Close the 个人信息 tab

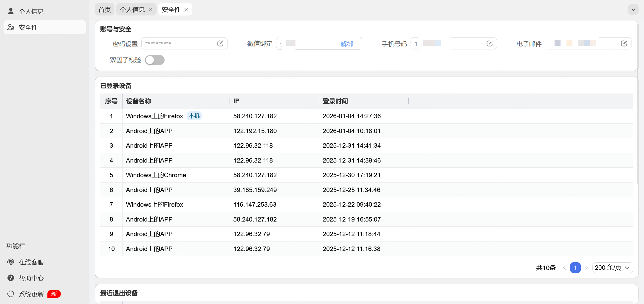coord(151,10)
